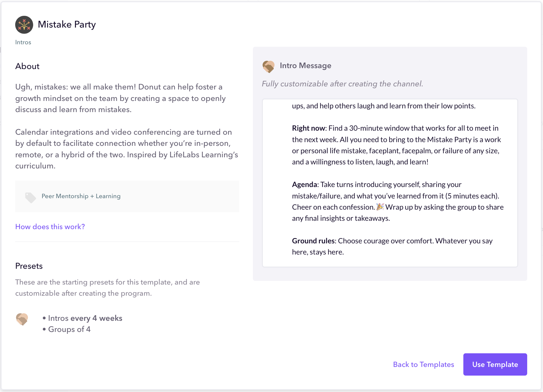The image size is (543, 392).
Task: Click the handshake icon in Presets section
Action: click(22, 319)
